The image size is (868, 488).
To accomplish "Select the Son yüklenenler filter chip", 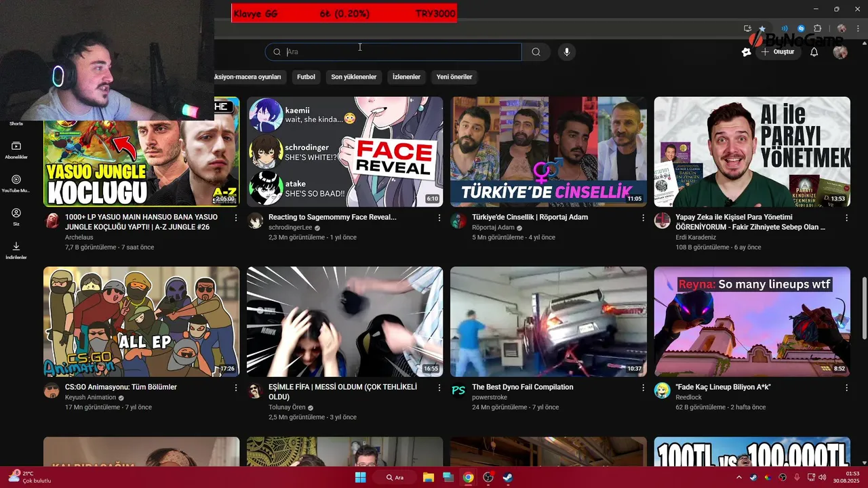I will click(353, 77).
